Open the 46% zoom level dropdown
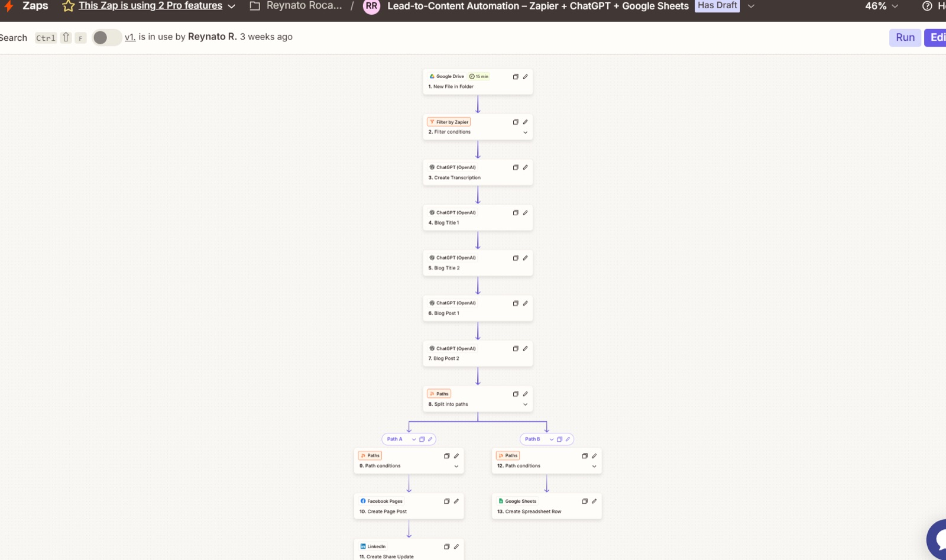Viewport: 946px width, 560px height. pos(882,6)
